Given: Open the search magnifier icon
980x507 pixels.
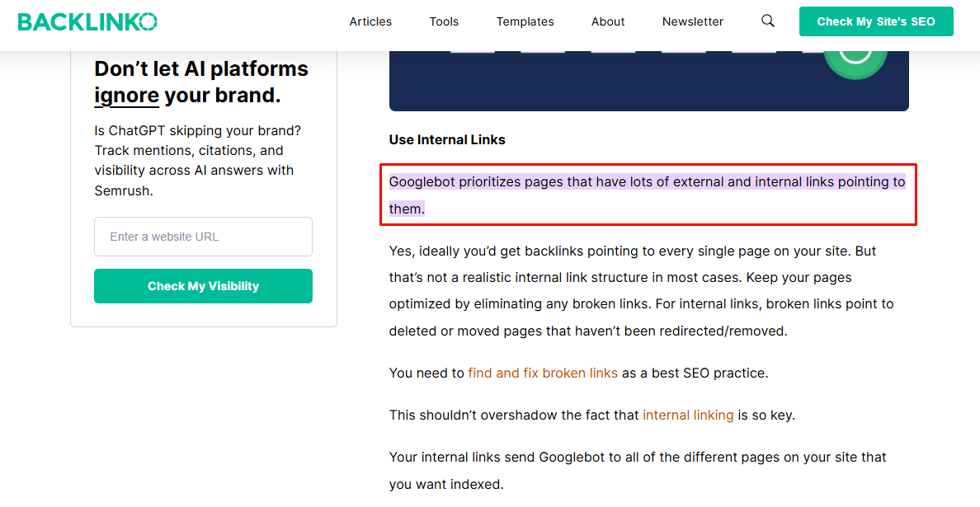Looking at the screenshot, I should (768, 21).
